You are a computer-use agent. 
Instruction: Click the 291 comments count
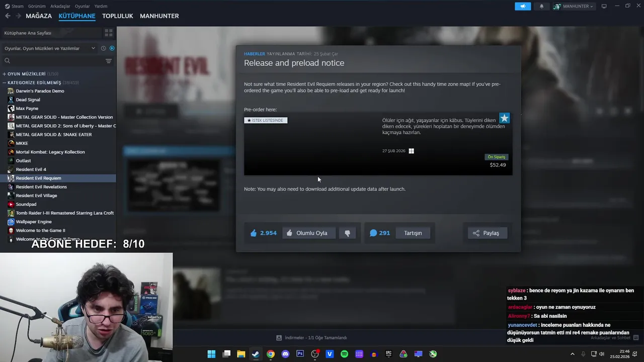(380, 233)
